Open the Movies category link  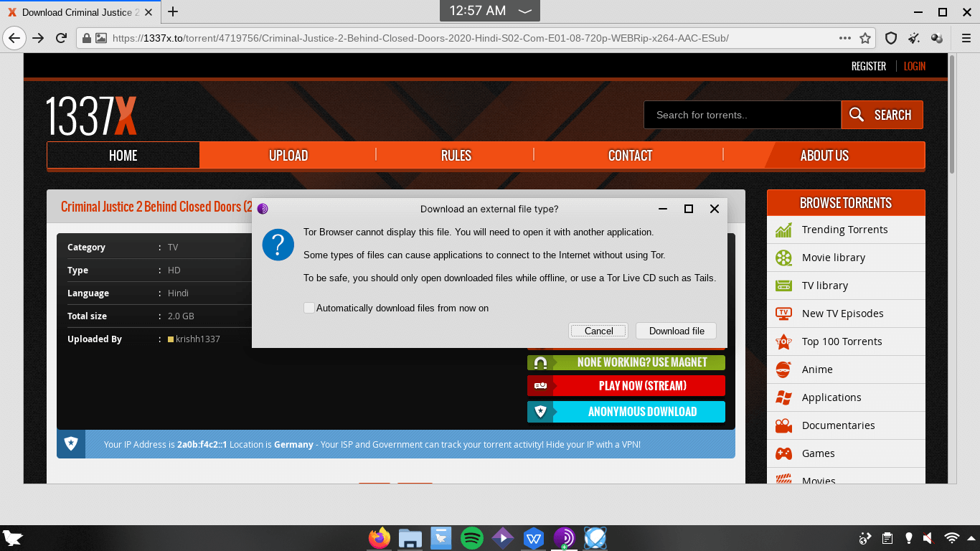pos(819,480)
